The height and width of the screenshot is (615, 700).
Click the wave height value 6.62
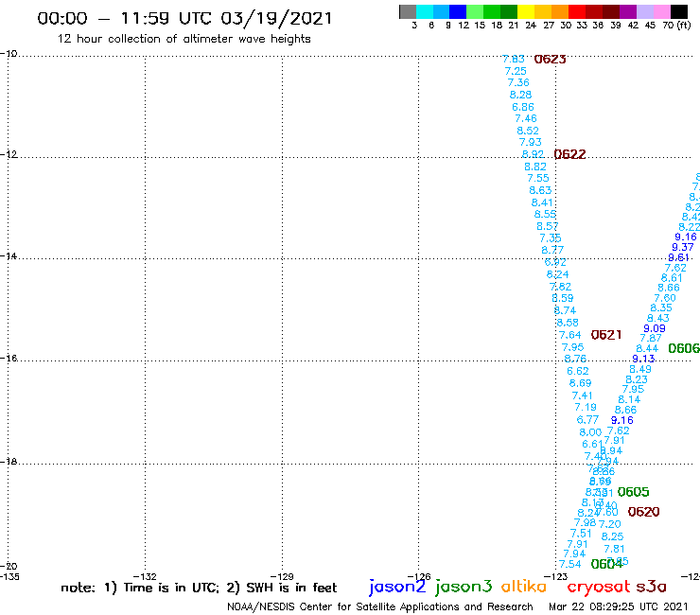point(578,372)
